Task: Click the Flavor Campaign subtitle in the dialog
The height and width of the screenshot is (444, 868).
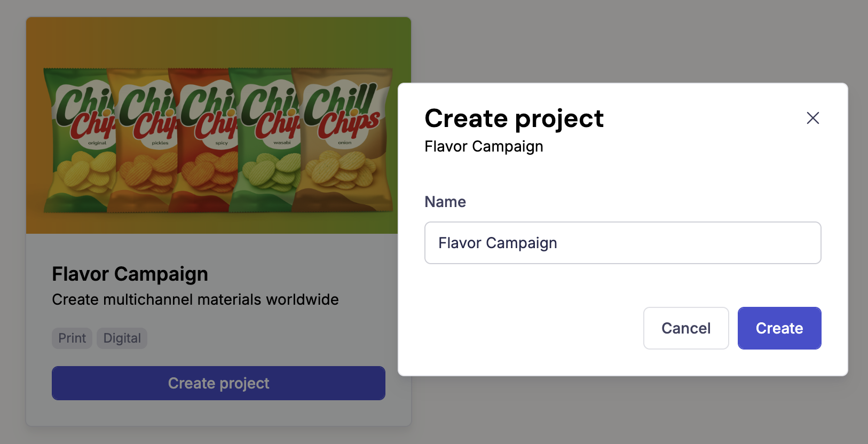Action: click(x=483, y=146)
